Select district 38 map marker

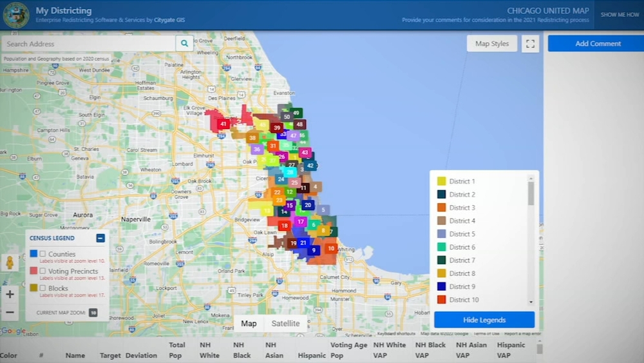tap(252, 138)
